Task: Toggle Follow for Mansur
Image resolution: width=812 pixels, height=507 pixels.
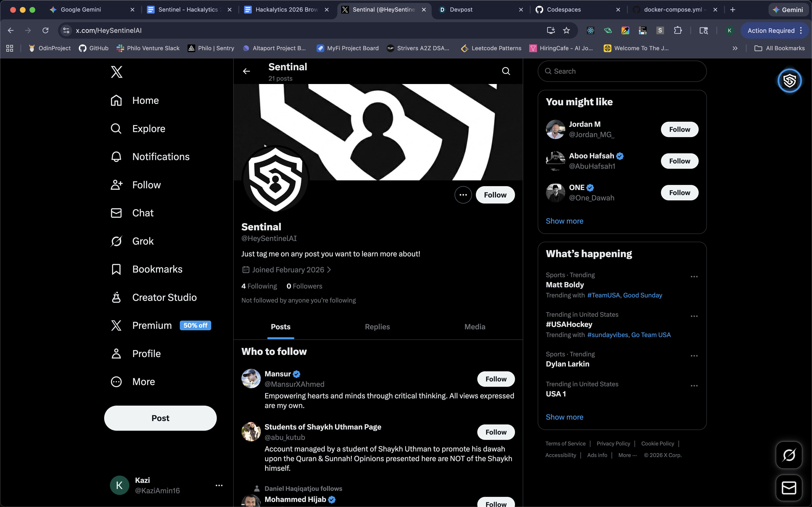Action: point(496,379)
